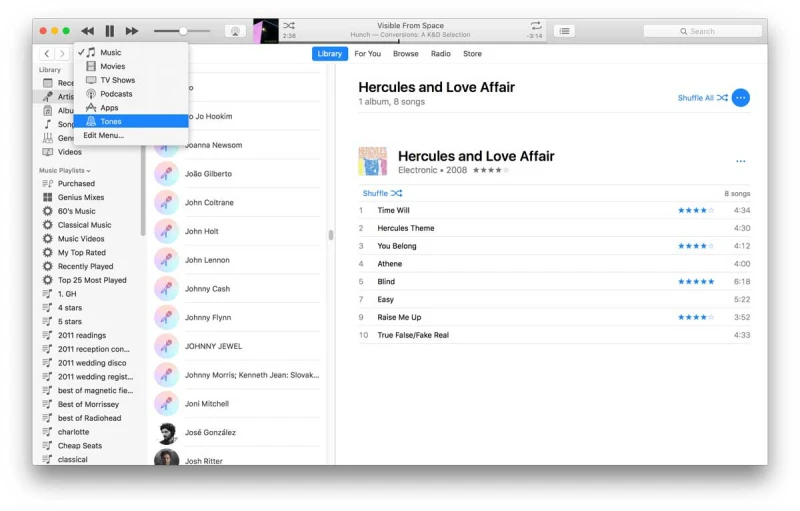Open the Up Next list
Image resolution: width=800 pixels, height=511 pixels.
pos(564,31)
